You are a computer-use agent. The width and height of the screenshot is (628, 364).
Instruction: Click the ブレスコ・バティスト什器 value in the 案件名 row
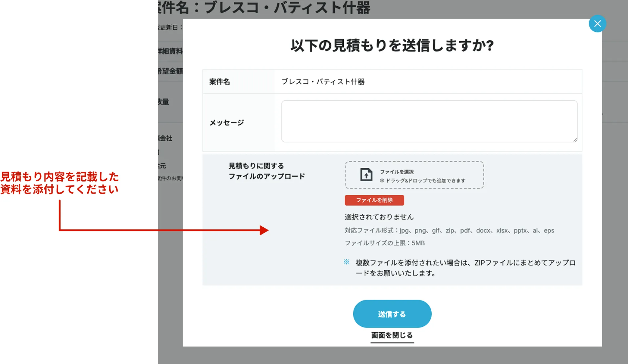click(323, 82)
